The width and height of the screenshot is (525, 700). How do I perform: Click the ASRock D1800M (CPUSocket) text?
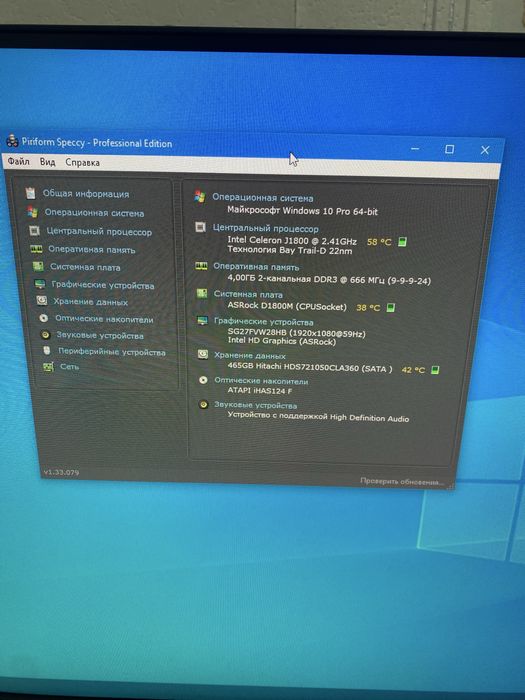click(x=287, y=306)
